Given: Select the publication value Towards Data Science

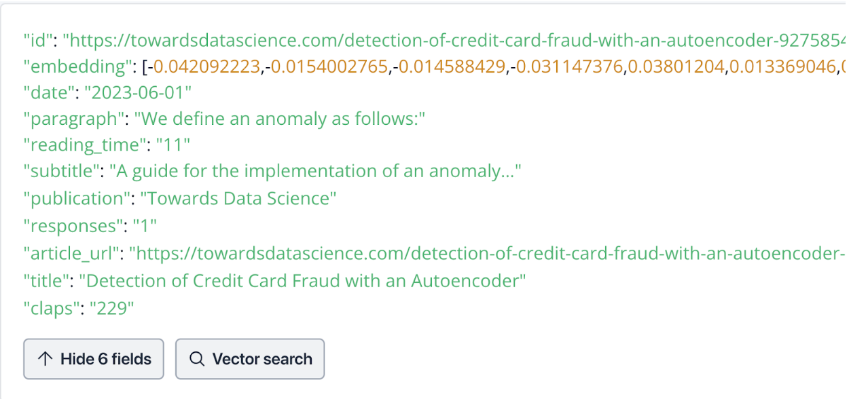Looking at the screenshot, I should [238, 199].
